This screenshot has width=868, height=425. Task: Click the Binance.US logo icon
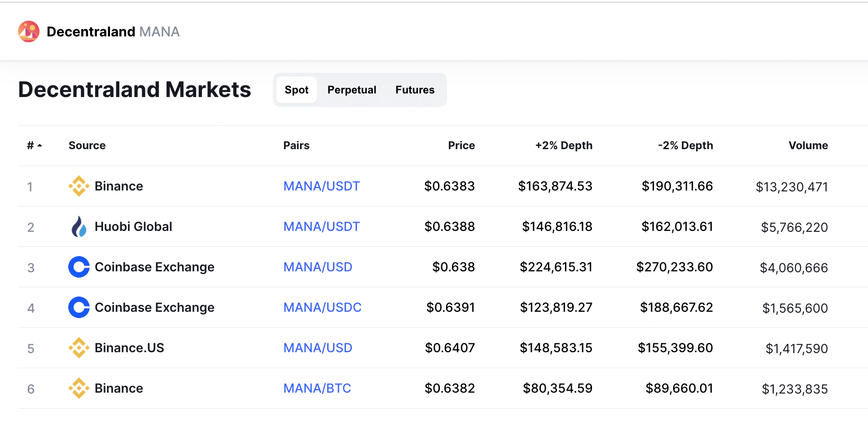[79, 348]
